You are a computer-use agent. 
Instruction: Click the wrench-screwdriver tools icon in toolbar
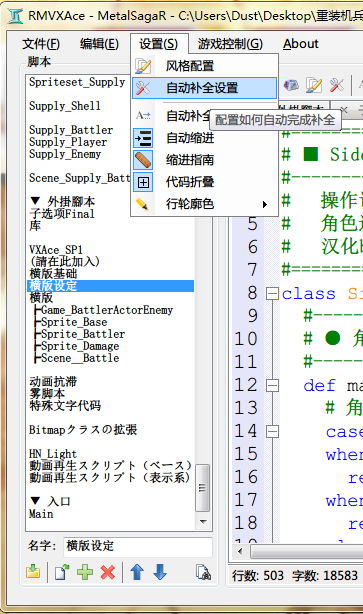[x=337, y=85]
